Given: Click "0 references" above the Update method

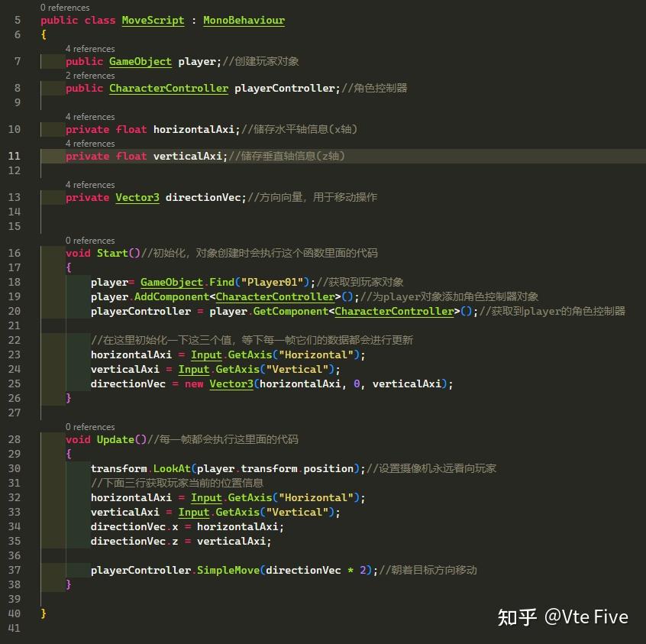Looking at the screenshot, I should pyautogui.click(x=89, y=426).
